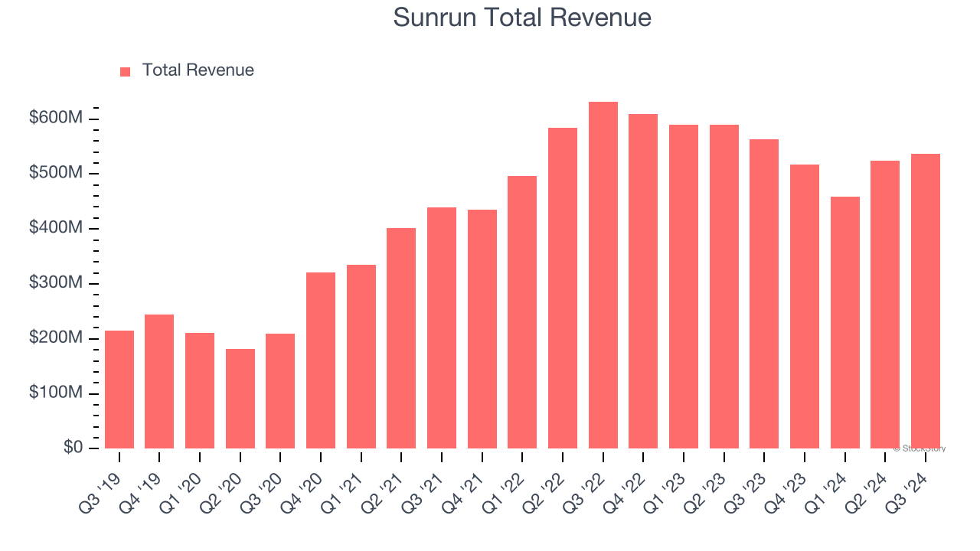Select the Q2 '20 bar showing lowest revenue
Screen dimensions: 980x551
pos(240,398)
